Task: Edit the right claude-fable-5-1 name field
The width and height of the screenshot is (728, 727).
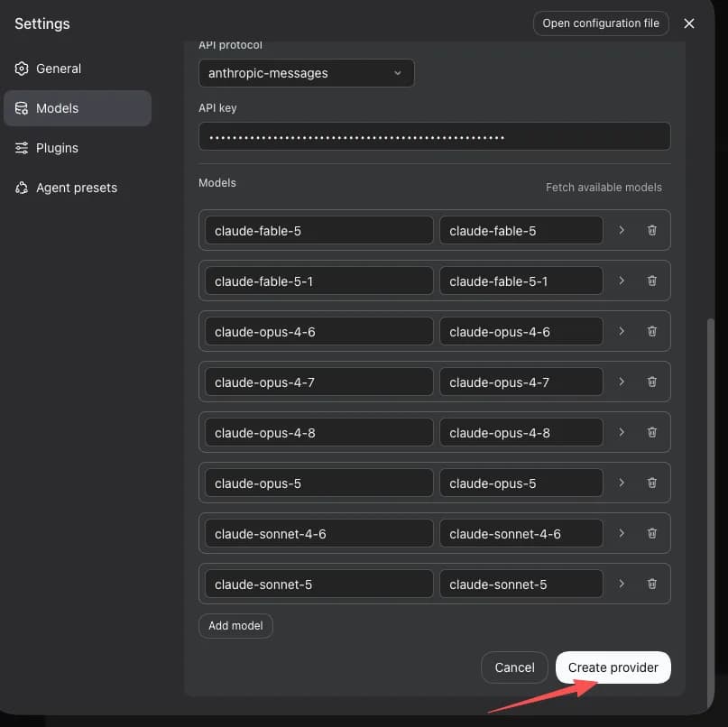Action: coord(521,281)
